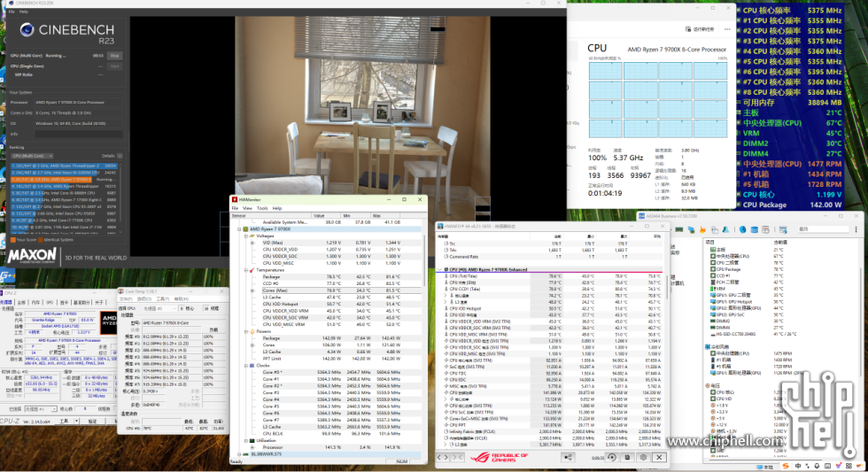The width and height of the screenshot is (868, 472).
Task: Select the CPU PPT row in HWiNFO
Action: [x=553, y=425]
